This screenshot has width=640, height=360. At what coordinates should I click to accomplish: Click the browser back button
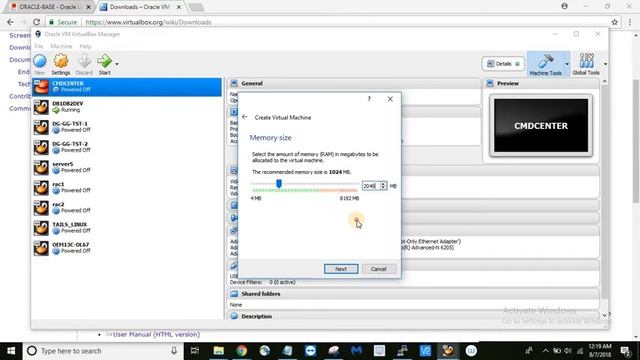tap(10, 22)
